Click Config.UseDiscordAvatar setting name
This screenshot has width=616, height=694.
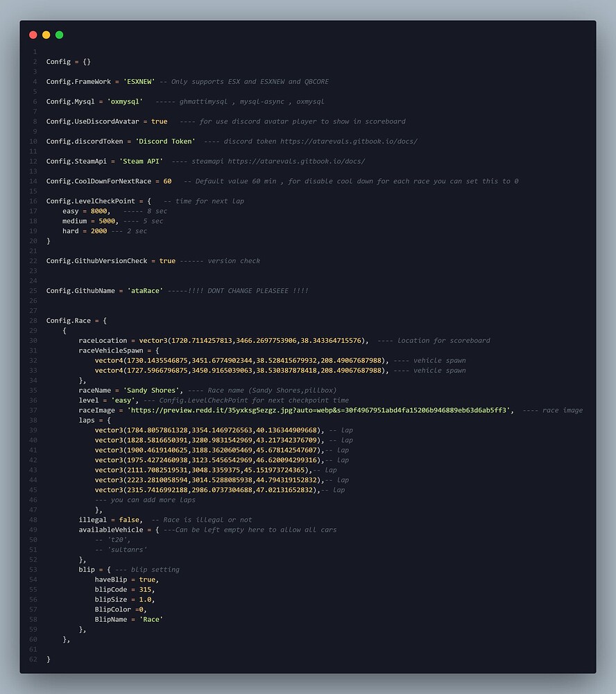point(92,121)
